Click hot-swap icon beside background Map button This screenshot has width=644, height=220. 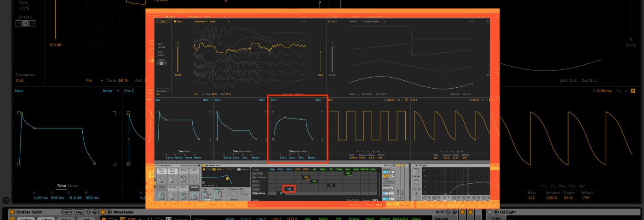(88, 212)
